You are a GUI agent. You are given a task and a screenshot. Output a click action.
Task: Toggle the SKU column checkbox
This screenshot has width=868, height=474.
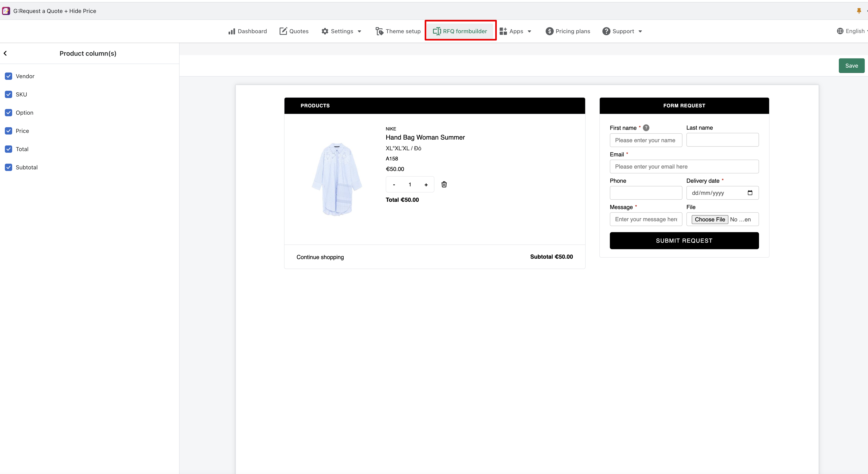(9, 94)
